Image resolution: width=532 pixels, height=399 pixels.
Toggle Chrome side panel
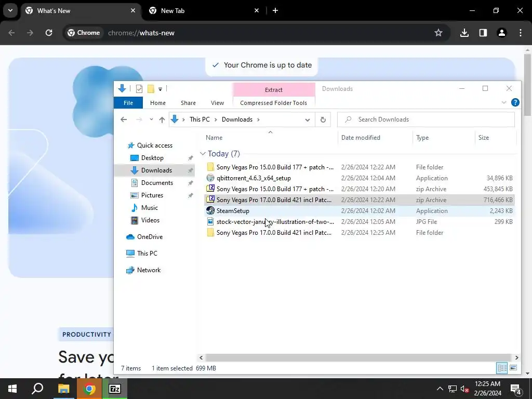point(483,33)
